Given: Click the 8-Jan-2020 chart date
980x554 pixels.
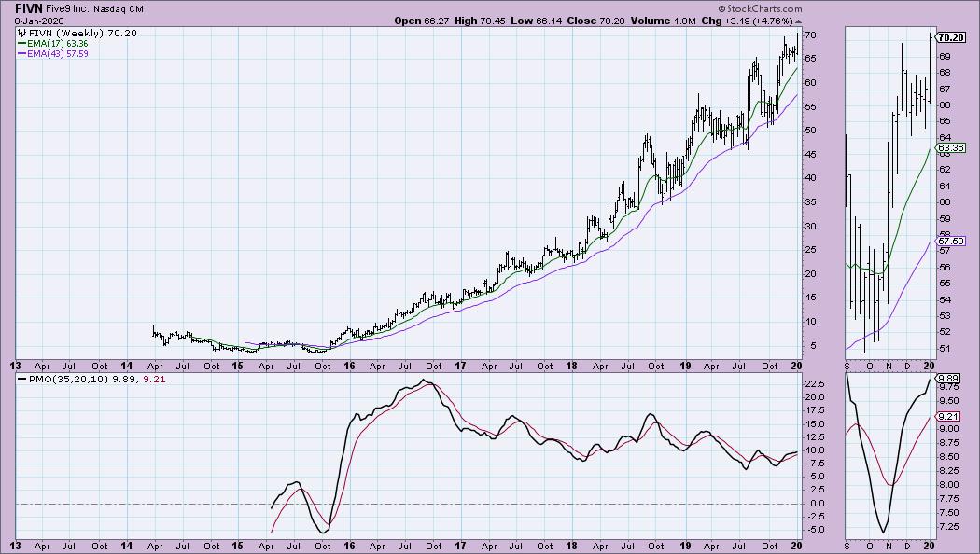Looking at the screenshot, I should [x=39, y=21].
